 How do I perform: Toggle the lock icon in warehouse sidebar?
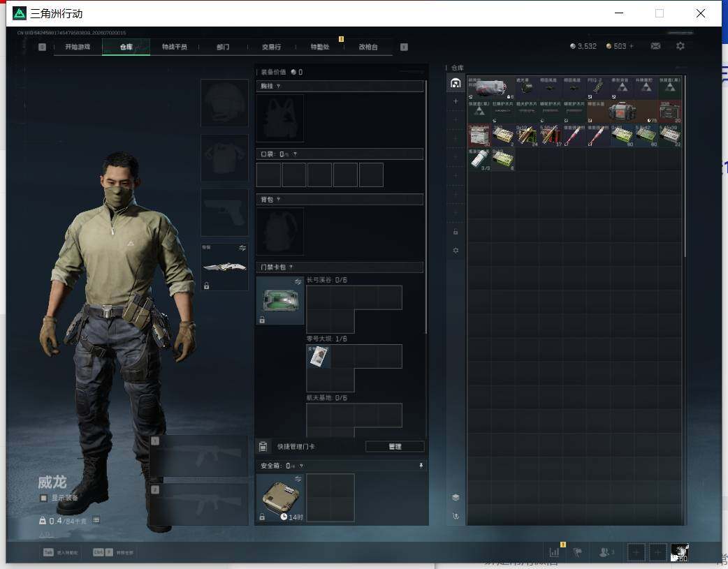coord(456,232)
